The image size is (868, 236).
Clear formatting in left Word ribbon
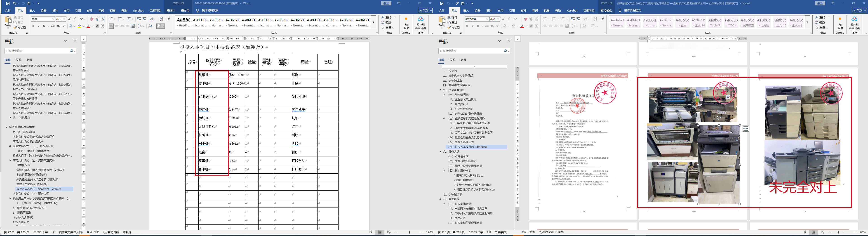click(x=91, y=19)
